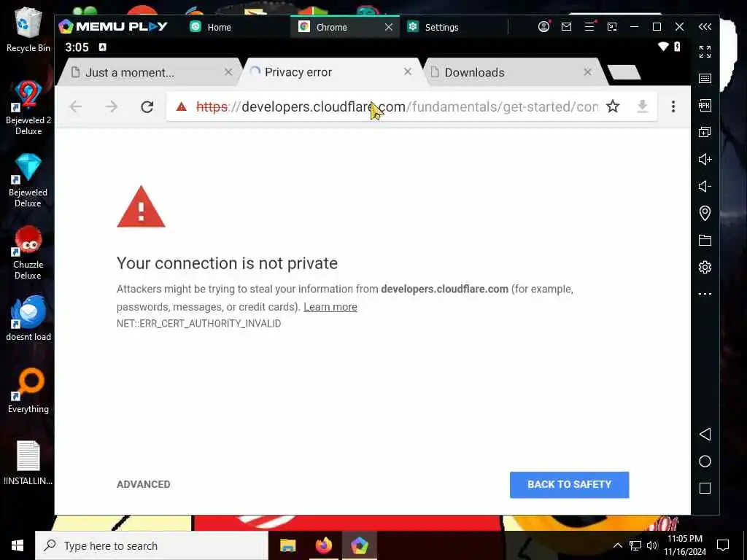
Task: Expand the sidebar more options ellipsis
Action: [x=705, y=294]
